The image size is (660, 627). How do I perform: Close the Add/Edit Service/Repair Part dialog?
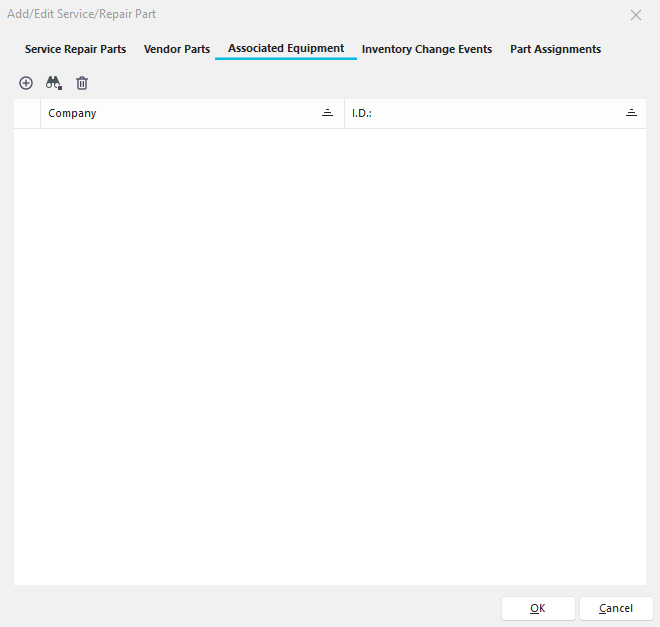(635, 15)
